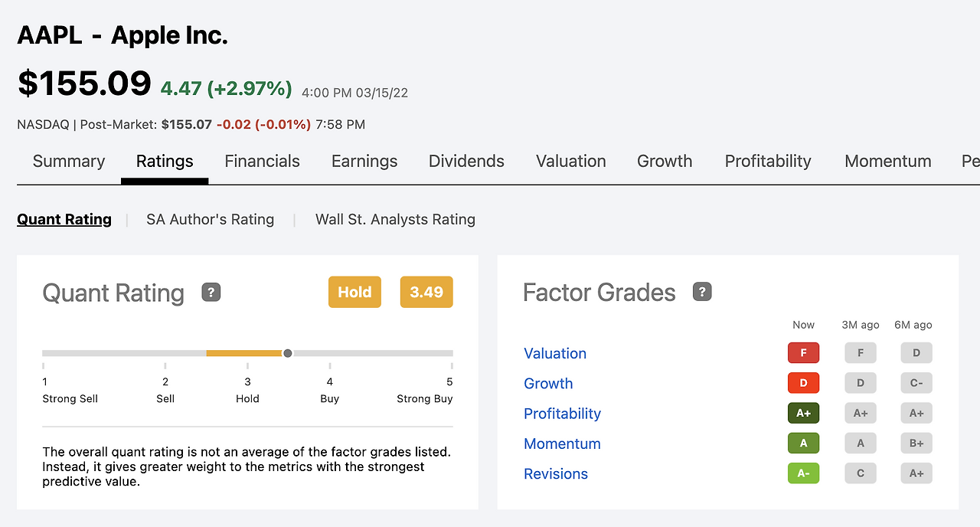The height and width of the screenshot is (527, 980).
Task: Open the Earnings tab
Action: tap(364, 161)
